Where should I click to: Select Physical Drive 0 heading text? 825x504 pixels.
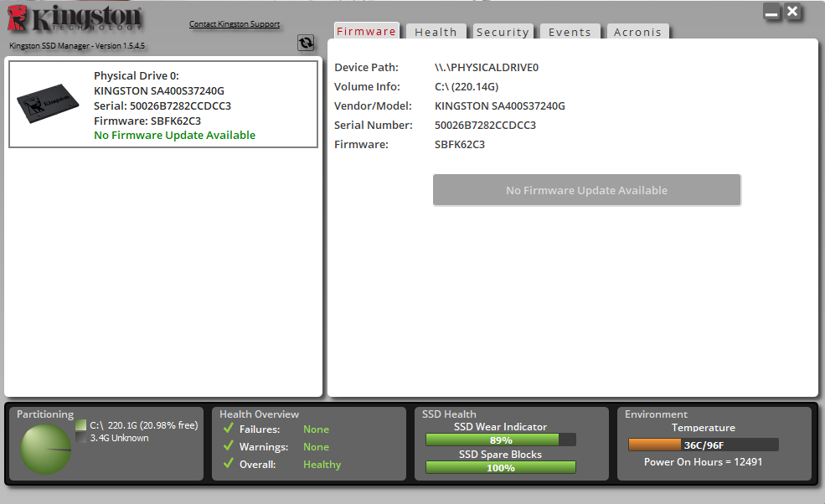point(137,75)
